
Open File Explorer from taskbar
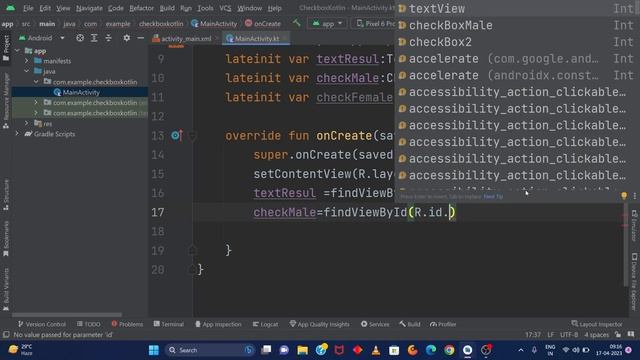[302, 350]
